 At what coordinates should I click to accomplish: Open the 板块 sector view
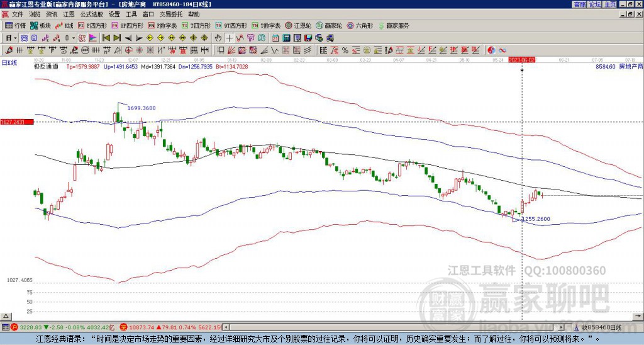(x=40, y=25)
